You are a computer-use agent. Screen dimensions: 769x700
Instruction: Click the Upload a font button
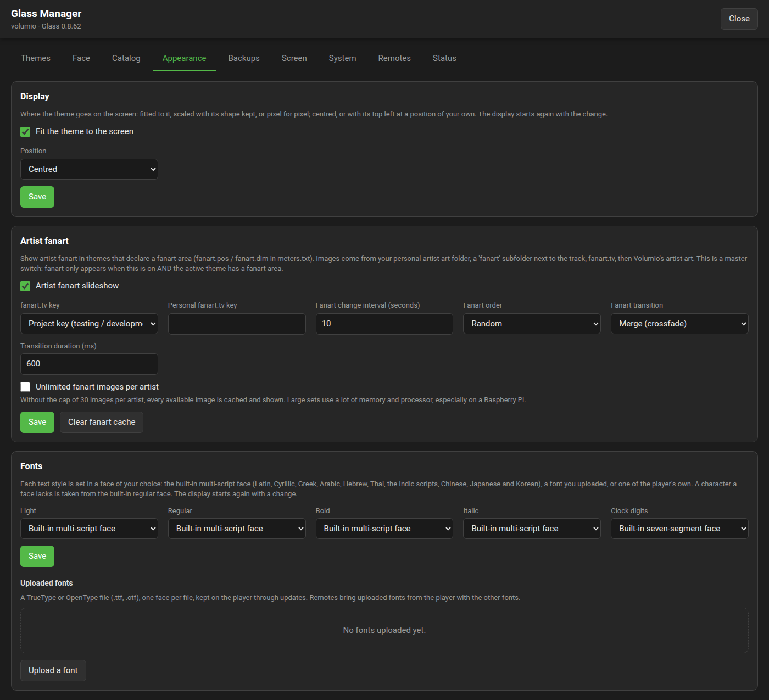(x=53, y=670)
